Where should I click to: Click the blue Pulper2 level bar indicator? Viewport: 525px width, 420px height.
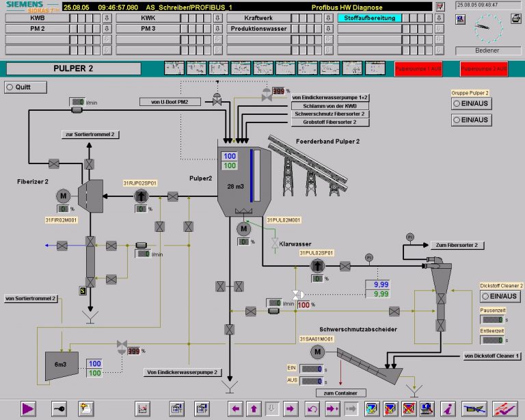(253, 174)
